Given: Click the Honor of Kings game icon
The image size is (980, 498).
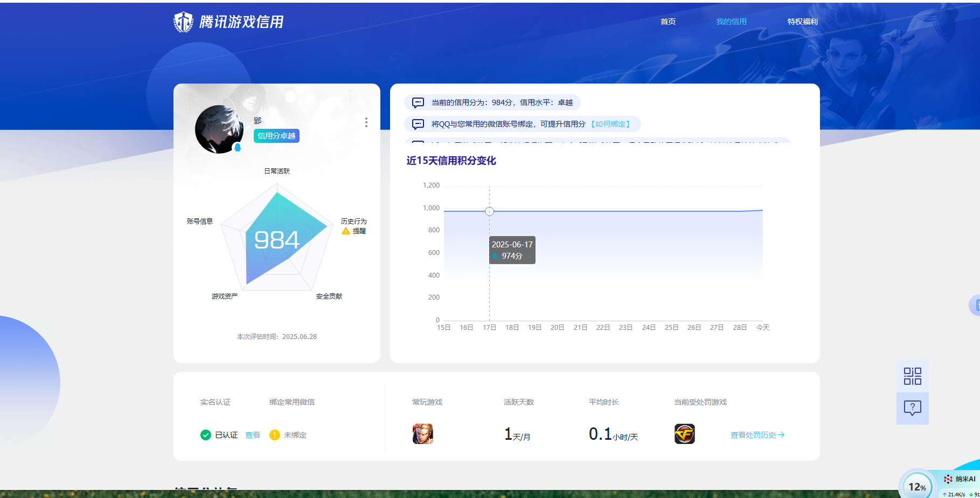Looking at the screenshot, I should [x=423, y=434].
